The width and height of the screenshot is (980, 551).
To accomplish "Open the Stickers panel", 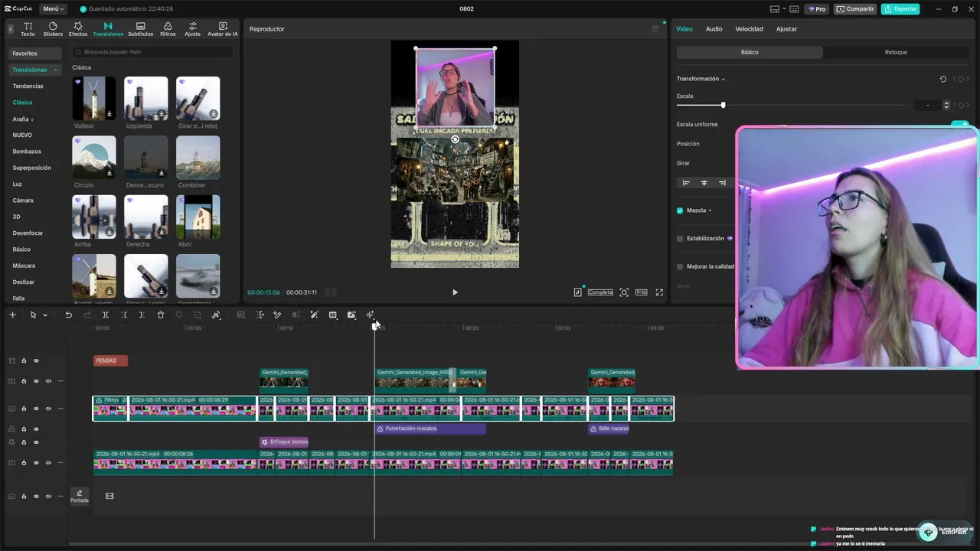I will click(x=53, y=29).
